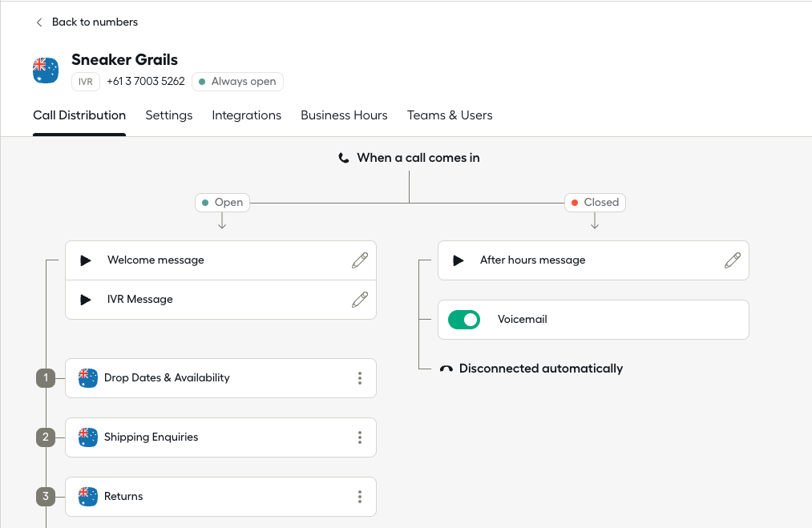
Task: Edit the IVR Message with pencil icon
Action: 360,300
